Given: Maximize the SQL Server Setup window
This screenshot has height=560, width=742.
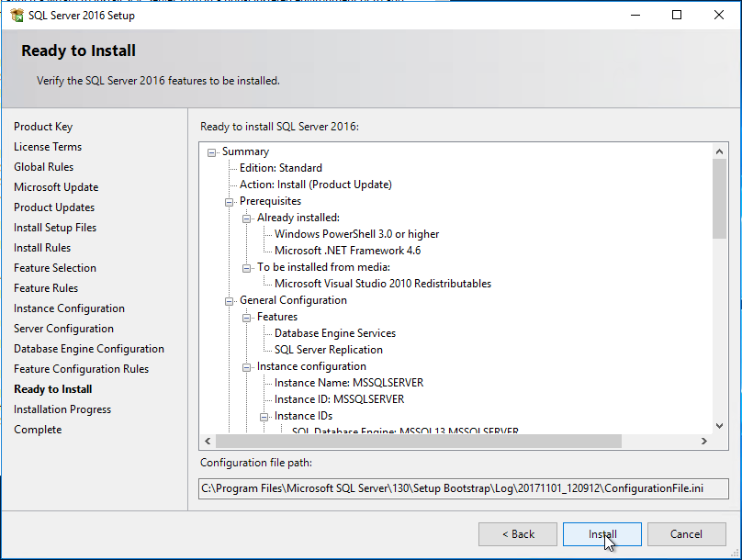Looking at the screenshot, I should (677, 15).
